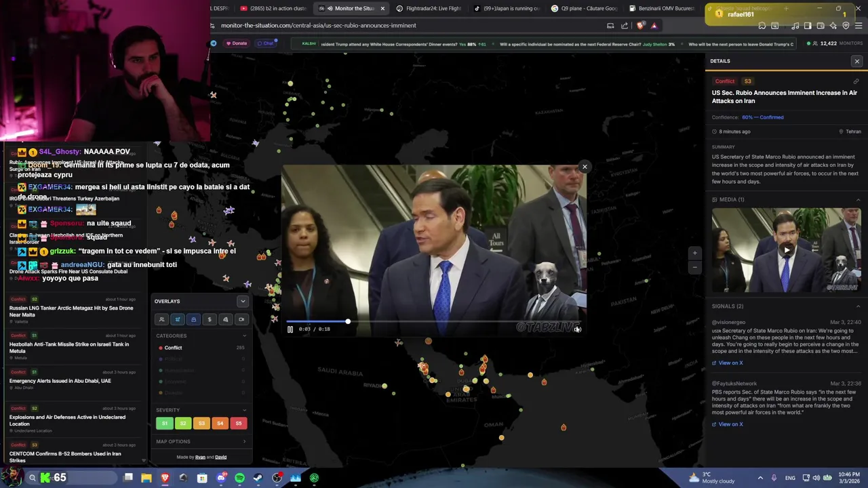Toggle the people overlay icon
868x488 pixels.
[x=161, y=319]
